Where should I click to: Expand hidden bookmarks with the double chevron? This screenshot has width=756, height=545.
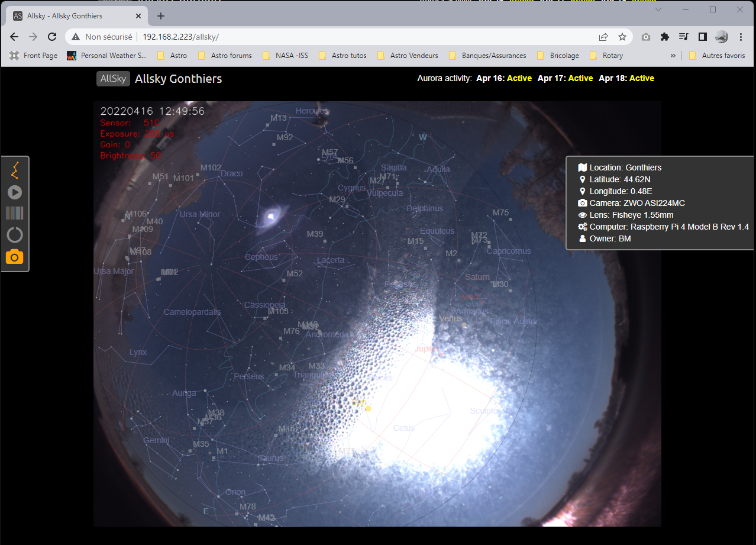pos(673,56)
